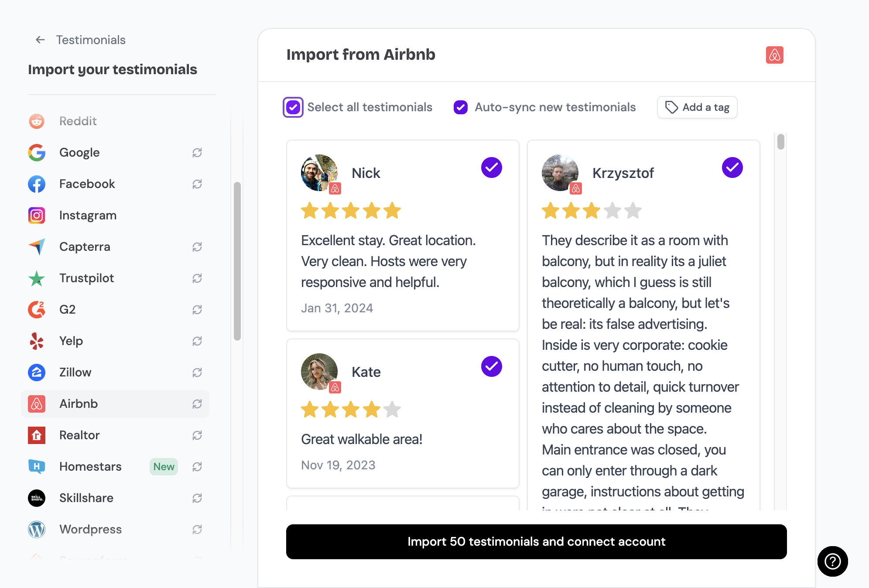This screenshot has height=588, width=869.
Task: Click the Instagram logo icon
Action: click(x=37, y=215)
